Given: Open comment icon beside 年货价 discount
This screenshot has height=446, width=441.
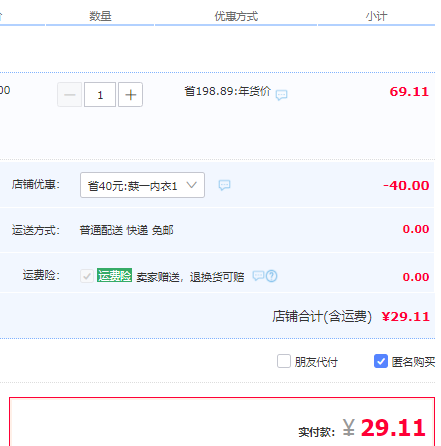Looking at the screenshot, I should coord(281,95).
